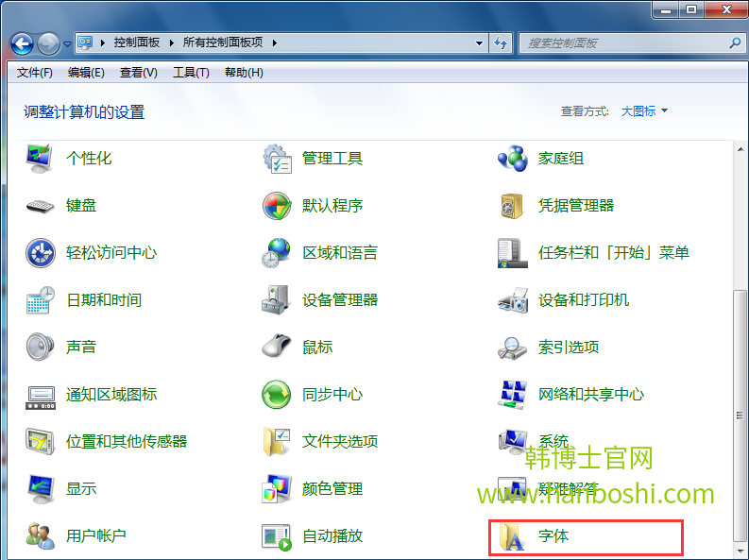Click the address bar refresh button

pos(501,42)
